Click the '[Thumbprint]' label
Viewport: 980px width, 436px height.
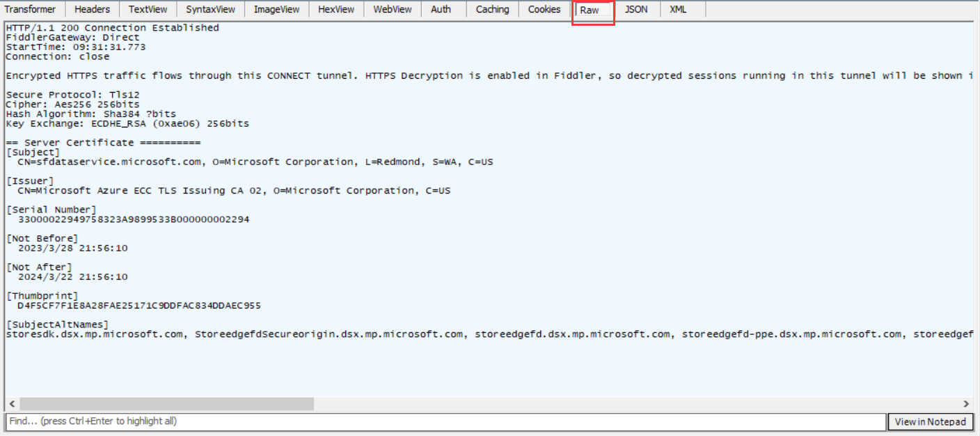point(42,296)
